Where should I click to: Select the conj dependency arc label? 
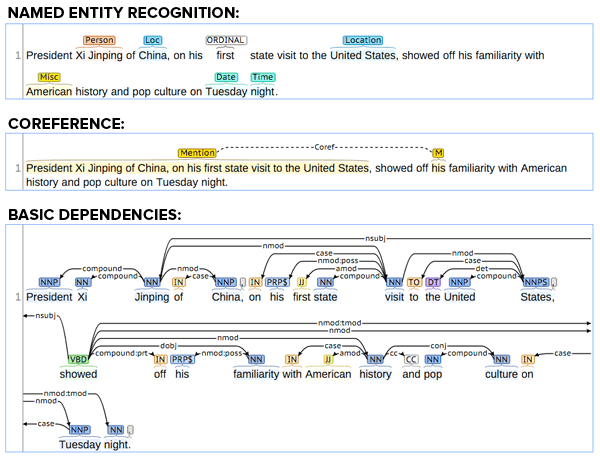pyautogui.click(x=438, y=344)
